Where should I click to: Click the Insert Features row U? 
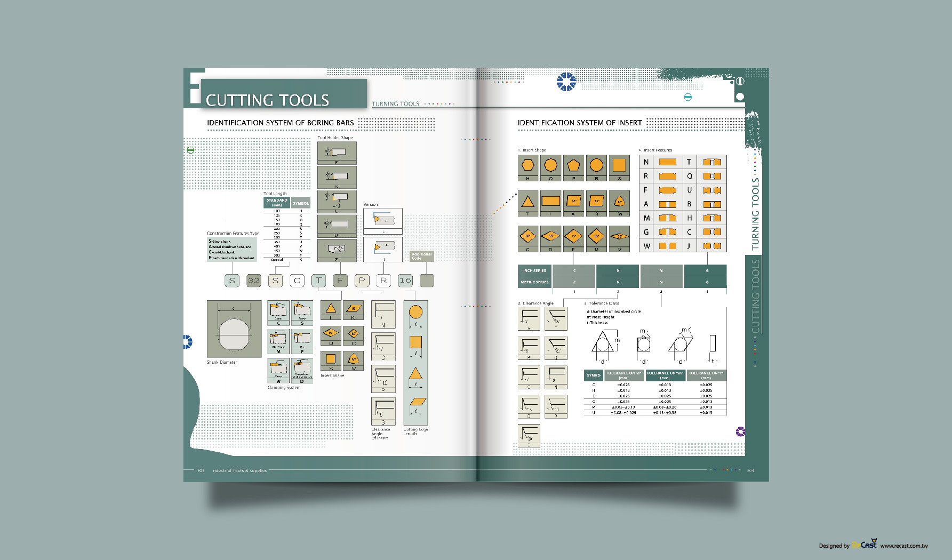pos(705,190)
